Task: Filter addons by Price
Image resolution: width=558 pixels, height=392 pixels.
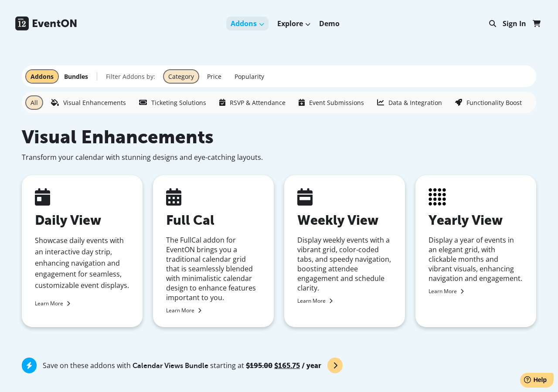Action: coord(214,76)
